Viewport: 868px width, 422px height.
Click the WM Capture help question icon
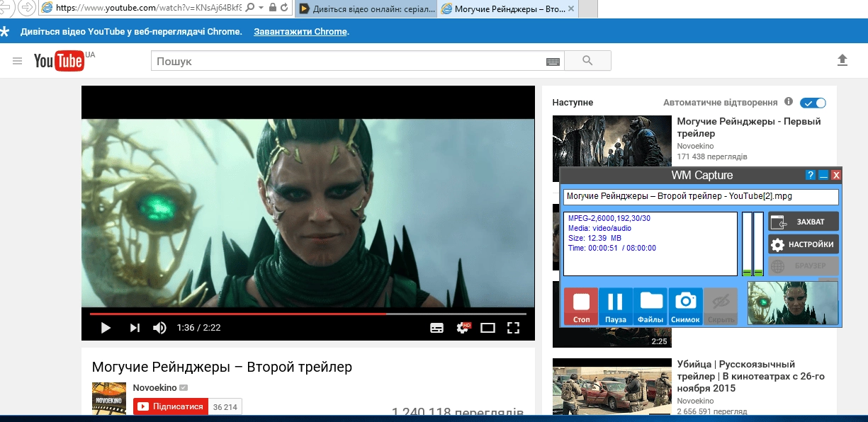(811, 175)
